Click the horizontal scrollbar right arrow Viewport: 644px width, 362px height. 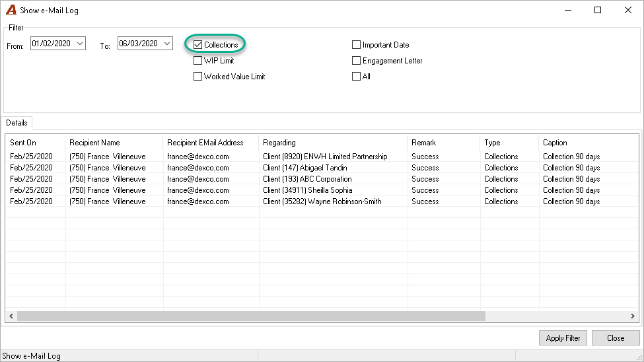pos(633,316)
